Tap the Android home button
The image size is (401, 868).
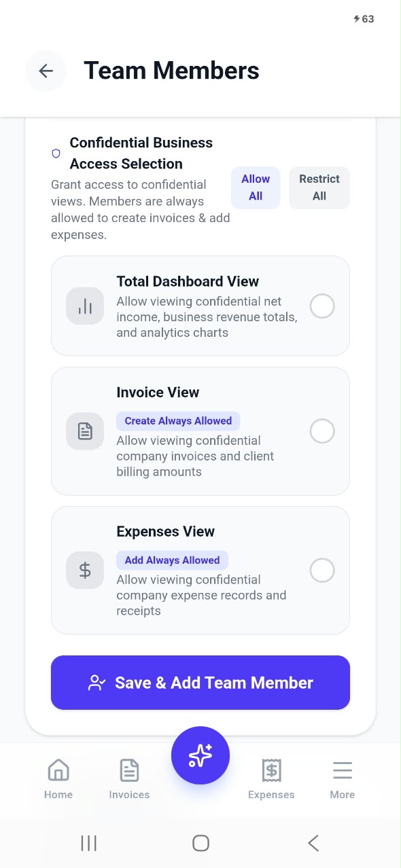tap(201, 843)
